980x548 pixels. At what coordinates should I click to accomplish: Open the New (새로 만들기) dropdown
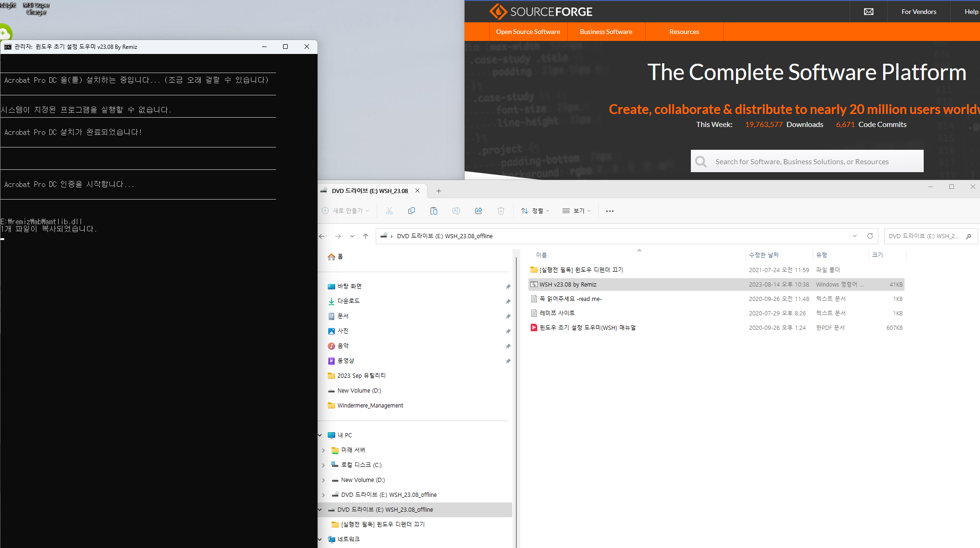pyautogui.click(x=345, y=211)
